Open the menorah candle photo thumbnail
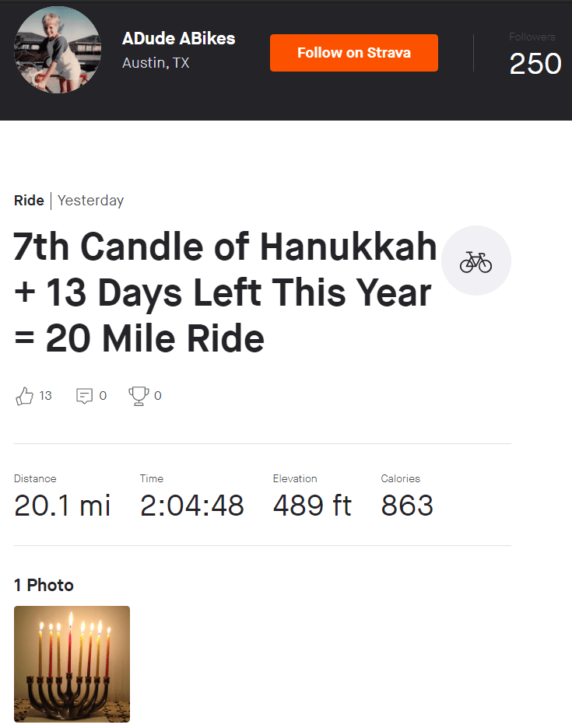This screenshot has width=572, height=728. coord(72,664)
